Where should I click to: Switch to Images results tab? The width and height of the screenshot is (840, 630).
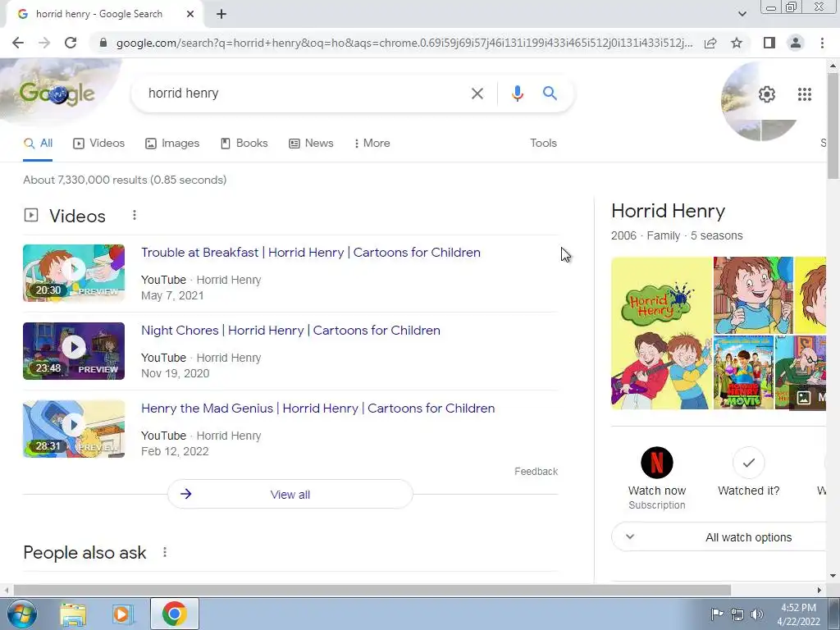pyautogui.click(x=172, y=143)
